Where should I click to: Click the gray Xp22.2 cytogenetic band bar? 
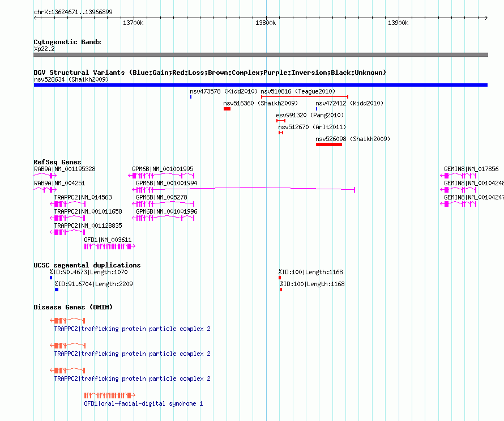(260, 55)
